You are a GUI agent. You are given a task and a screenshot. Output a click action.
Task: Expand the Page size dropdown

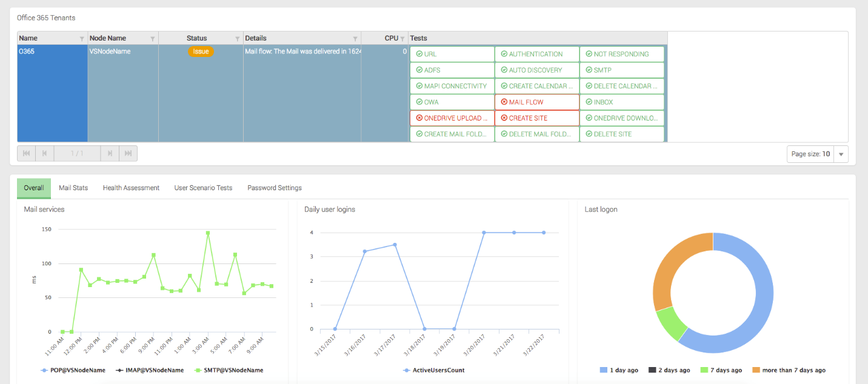pyautogui.click(x=841, y=154)
